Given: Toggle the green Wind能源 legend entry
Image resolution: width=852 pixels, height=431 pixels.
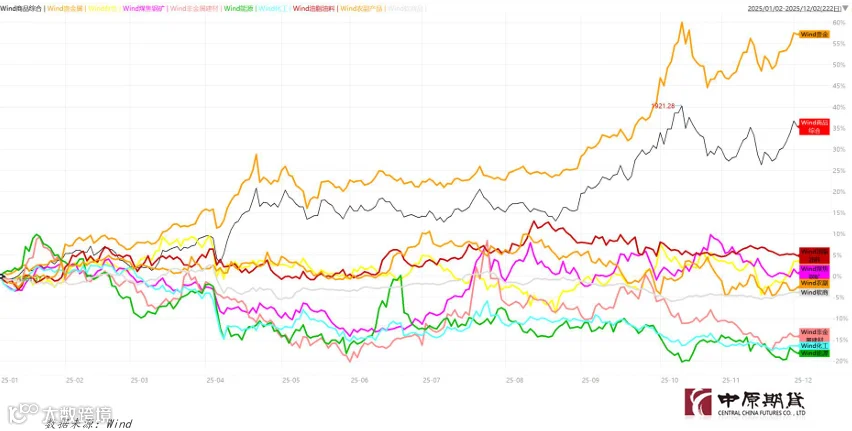Looking at the screenshot, I should coord(238,8).
